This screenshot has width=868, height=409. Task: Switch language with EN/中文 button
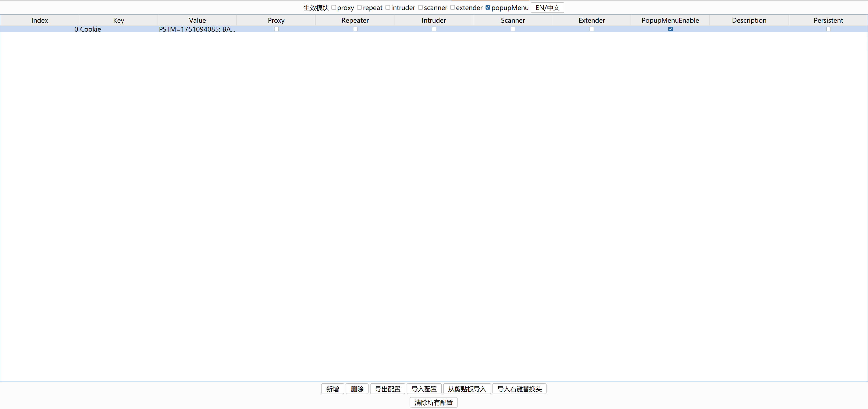coord(547,7)
